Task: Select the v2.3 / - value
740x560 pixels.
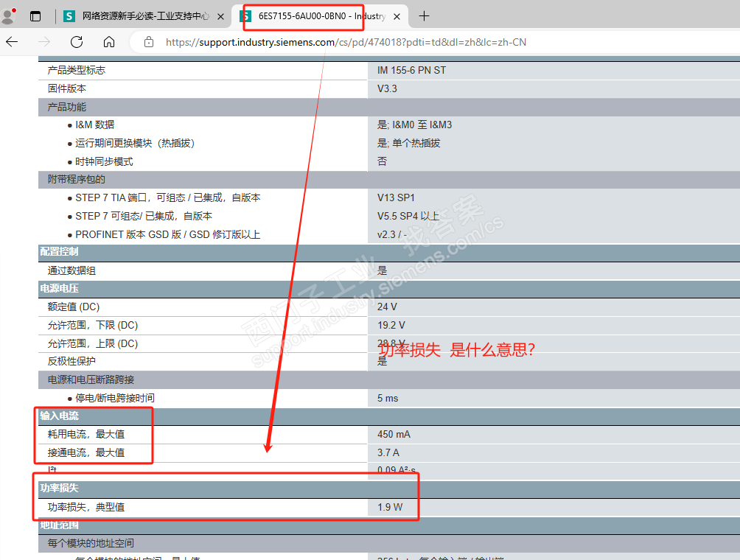Action: click(x=391, y=234)
